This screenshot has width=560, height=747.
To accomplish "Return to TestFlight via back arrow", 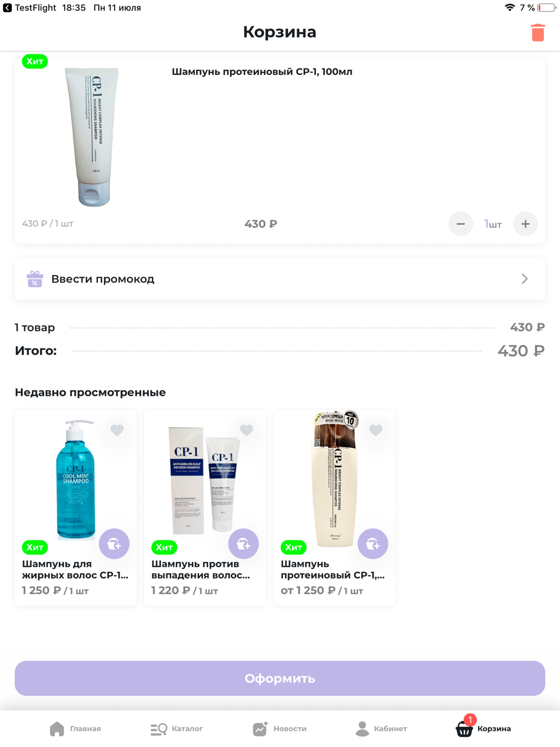I will tap(7, 8).
